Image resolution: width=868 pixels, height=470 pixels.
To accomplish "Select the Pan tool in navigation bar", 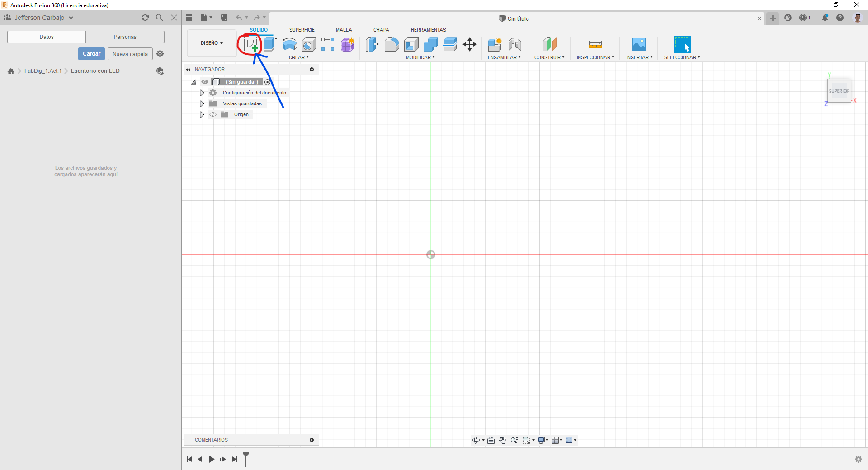I will click(503, 440).
